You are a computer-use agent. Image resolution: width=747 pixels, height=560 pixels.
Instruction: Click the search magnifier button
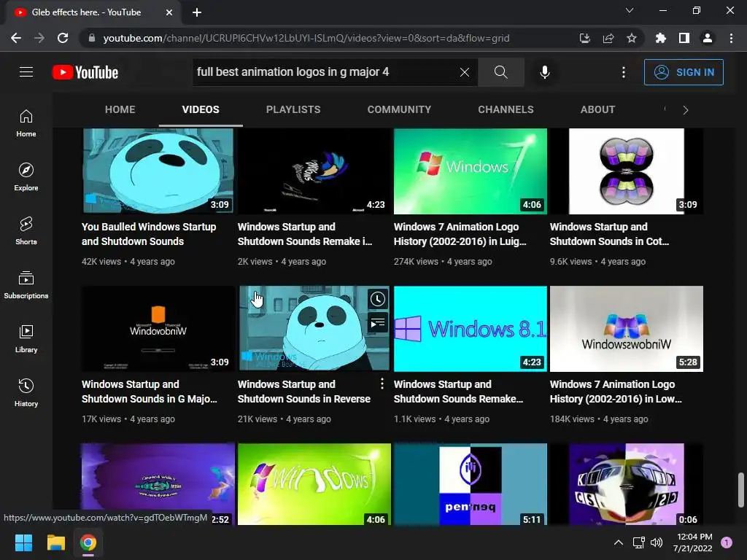pos(500,72)
